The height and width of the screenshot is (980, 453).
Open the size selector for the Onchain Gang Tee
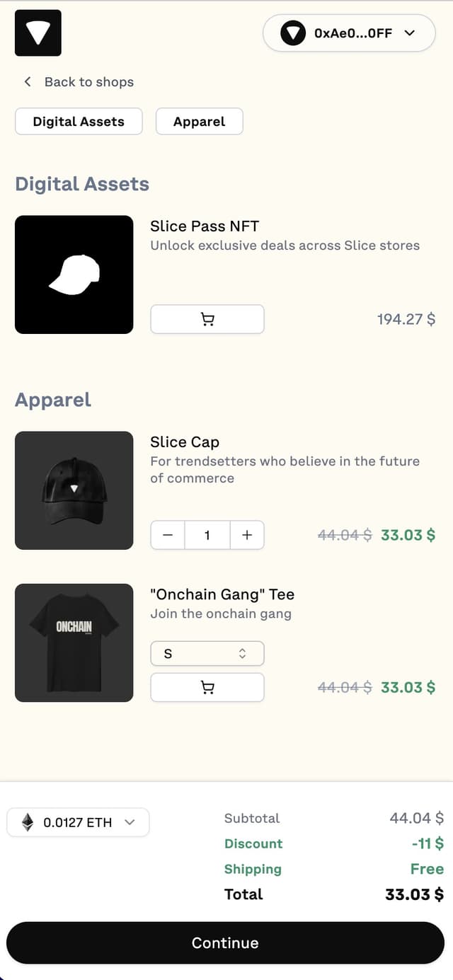pos(207,653)
